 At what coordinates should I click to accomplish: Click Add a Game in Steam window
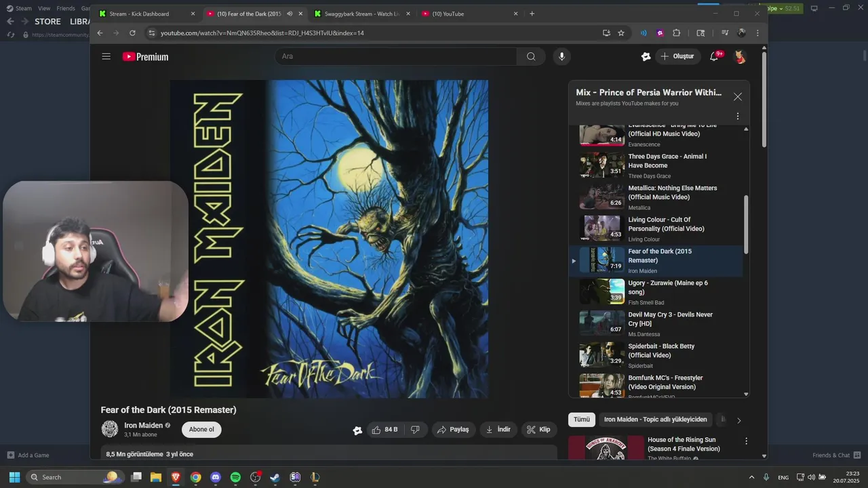click(x=28, y=455)
